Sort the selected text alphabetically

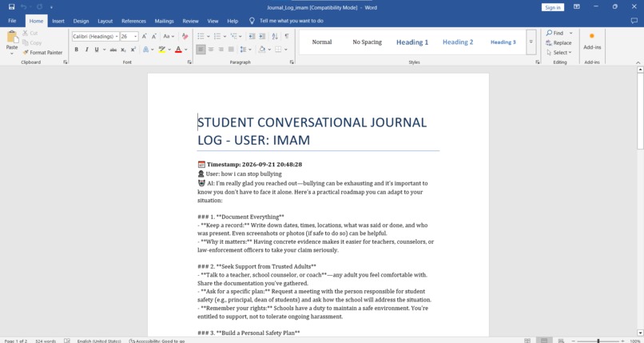(x=275, y=37)
